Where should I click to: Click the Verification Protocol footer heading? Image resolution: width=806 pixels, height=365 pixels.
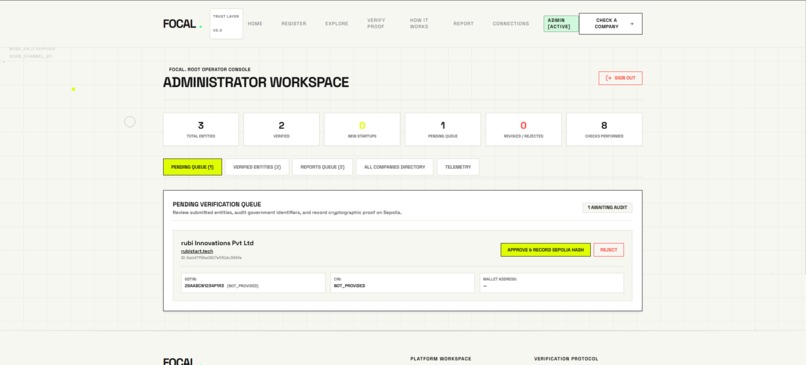(566, 359)
